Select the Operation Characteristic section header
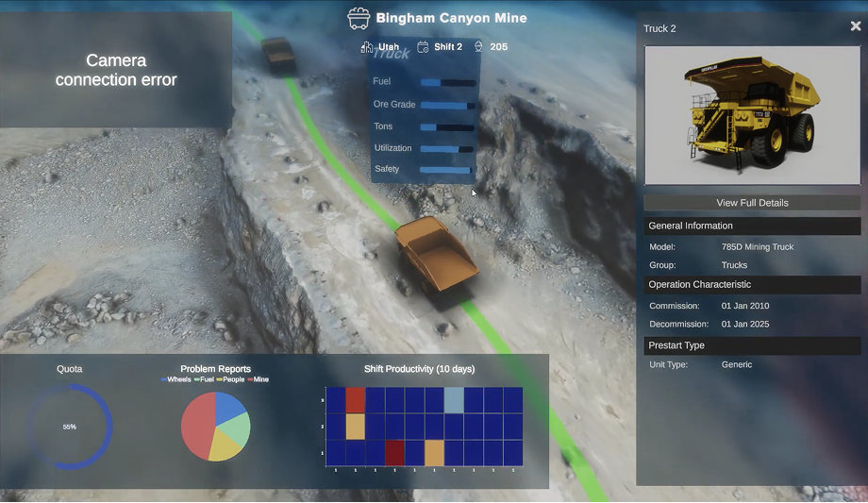The width and height of the screenshot is (868, 503). pos(752,285)
